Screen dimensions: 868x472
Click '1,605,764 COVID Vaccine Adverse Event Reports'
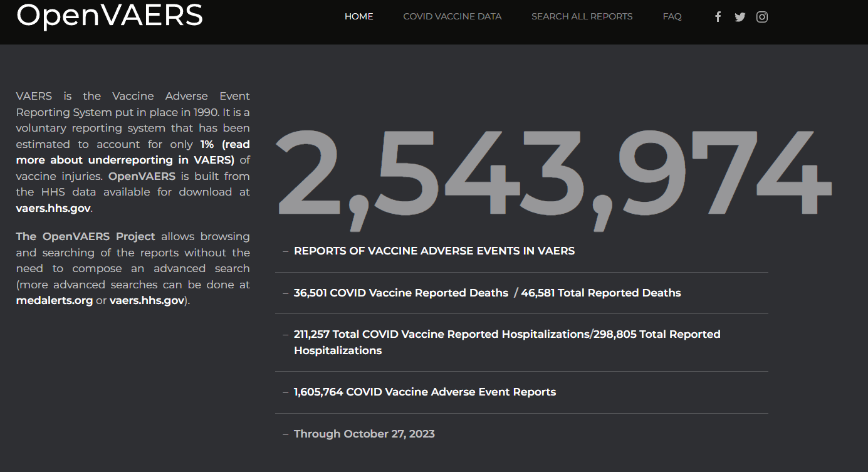click(425, 392)
